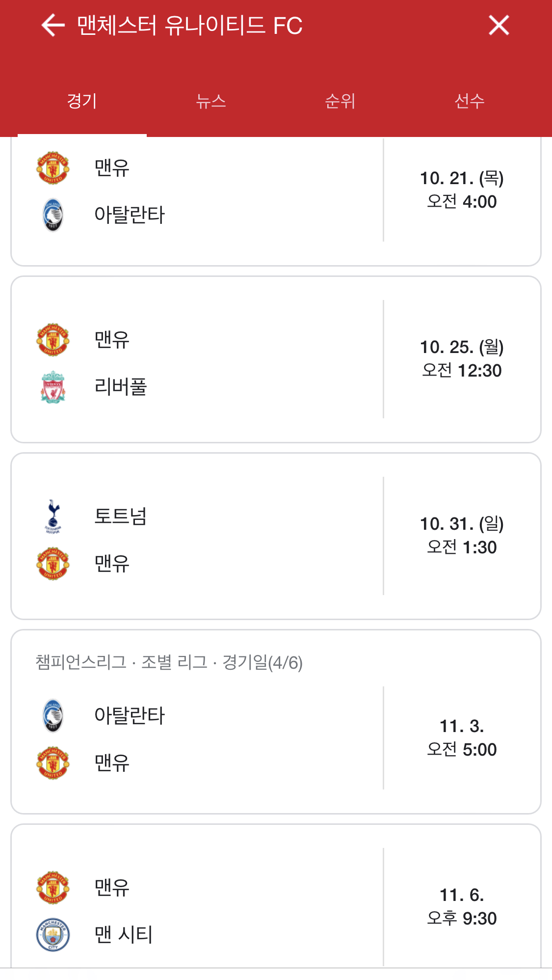The width and height of the screenshot is (552, 980).
Task: Tap the back arrow in the header
Action: [53, 26]
